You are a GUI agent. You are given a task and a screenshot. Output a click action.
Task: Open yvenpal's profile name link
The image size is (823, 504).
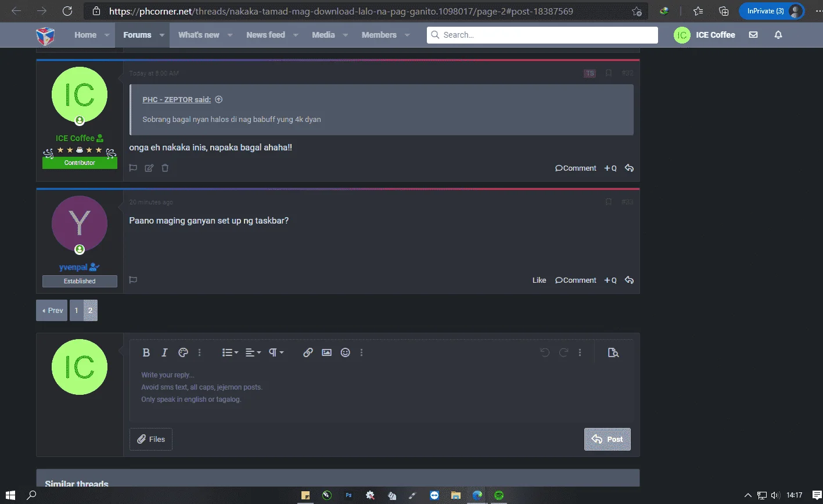tap(74, 267)
